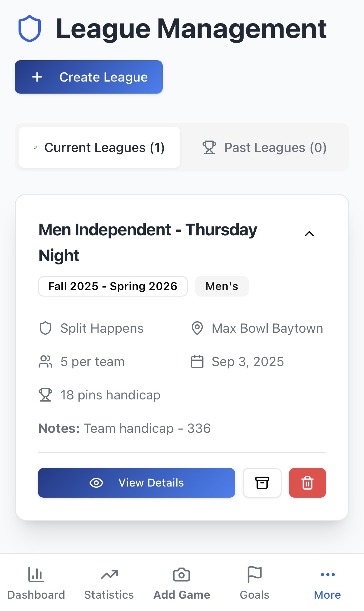The image size is (364, 611).
Task: Click the Create League button
Action: pyautogui.click(x=88, y=77)
